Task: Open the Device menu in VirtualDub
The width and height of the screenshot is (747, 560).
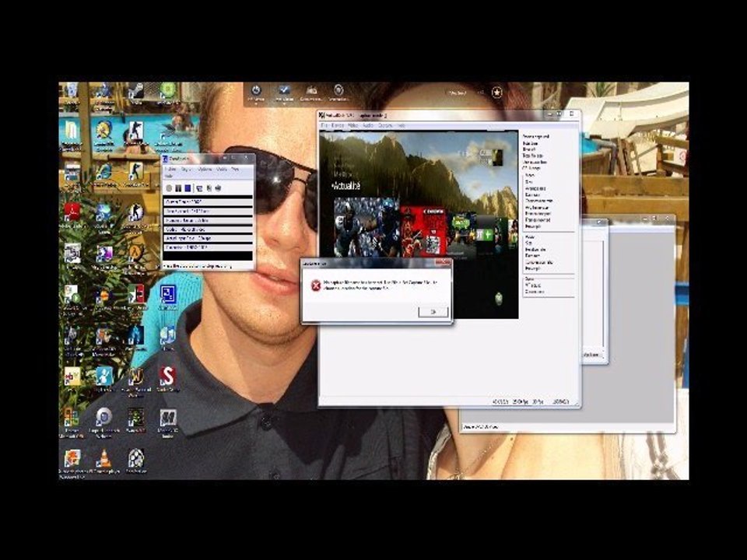Action: 338,126
